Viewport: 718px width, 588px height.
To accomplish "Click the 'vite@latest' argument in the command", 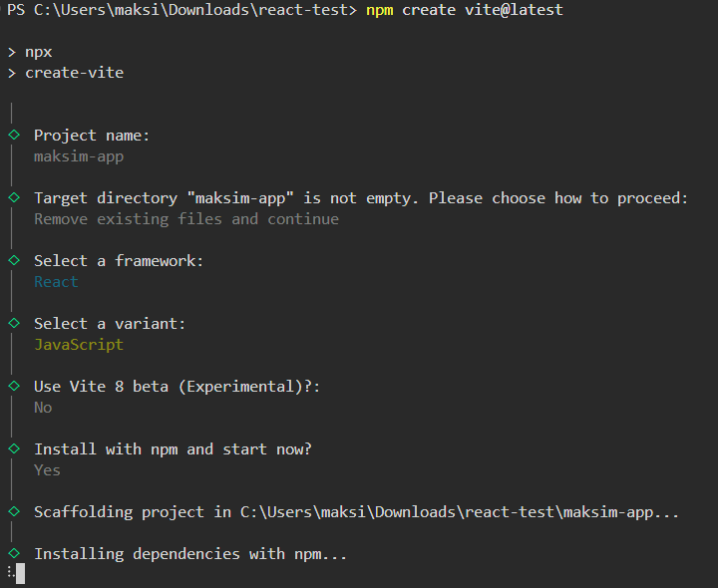I will (x=514, y=10).
